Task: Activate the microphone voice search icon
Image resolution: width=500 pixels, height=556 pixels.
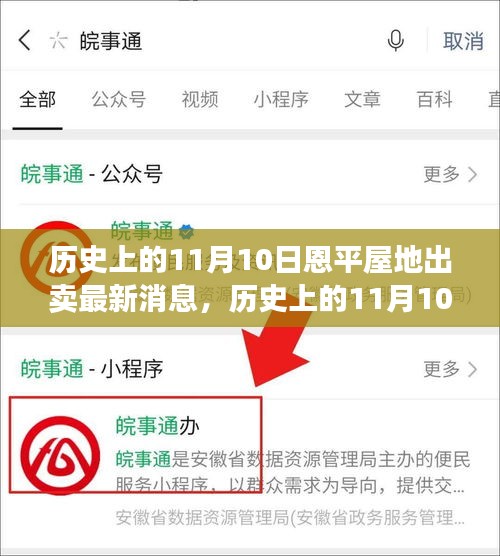Action: [395, 40]
